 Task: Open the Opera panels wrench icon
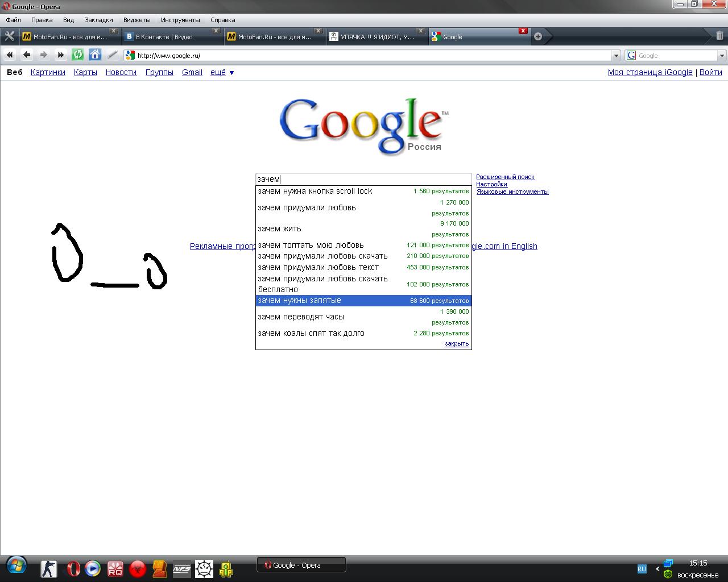pos(10,36)
